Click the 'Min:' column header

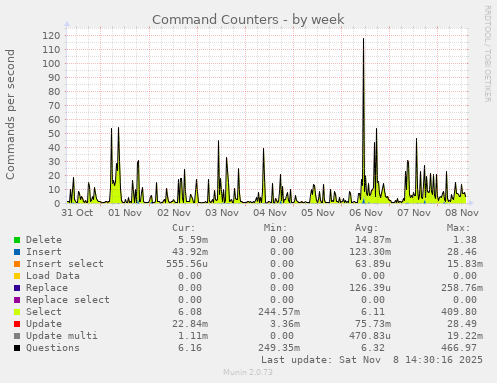[275, 228]
